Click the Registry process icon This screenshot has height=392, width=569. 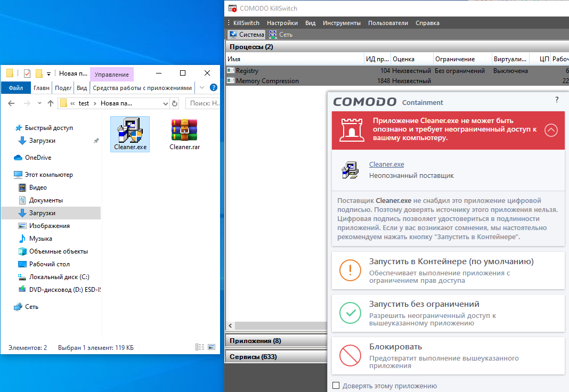(x=231, y=71)
